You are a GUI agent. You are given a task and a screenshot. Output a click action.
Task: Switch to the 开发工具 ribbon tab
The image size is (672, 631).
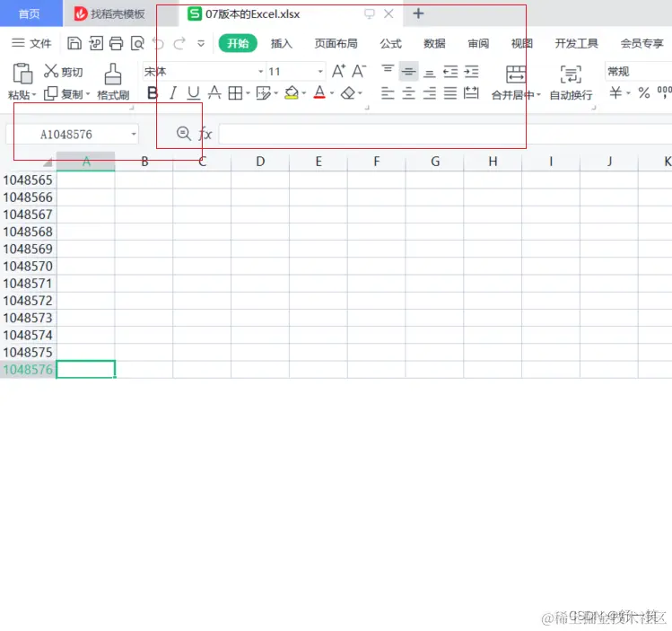(576, 43)
